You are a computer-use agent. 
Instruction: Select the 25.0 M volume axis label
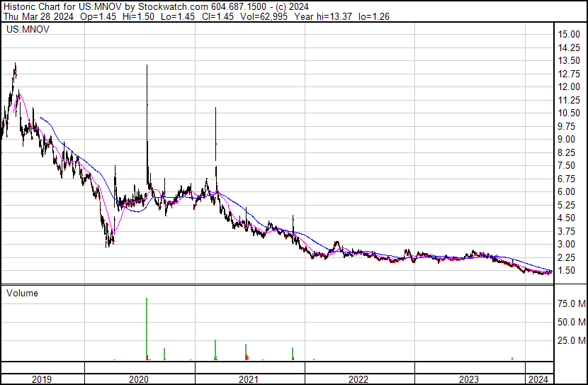pos(570,340)
